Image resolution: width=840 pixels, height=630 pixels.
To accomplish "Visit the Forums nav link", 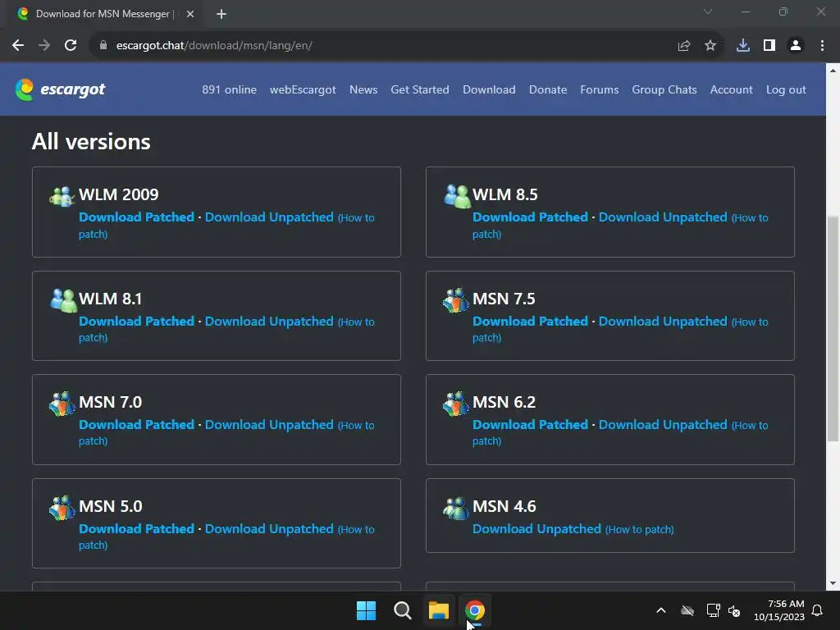I will (600, 89).
